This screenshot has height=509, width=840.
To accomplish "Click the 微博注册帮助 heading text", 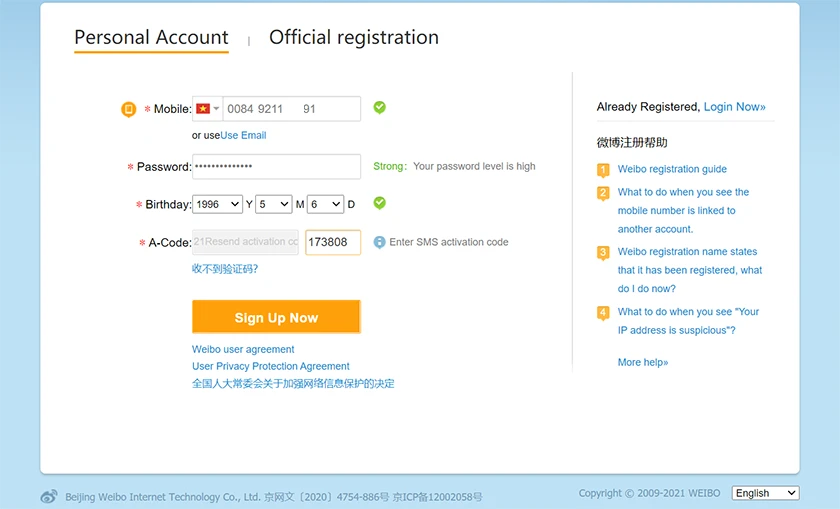I will [x=632, y=143].
